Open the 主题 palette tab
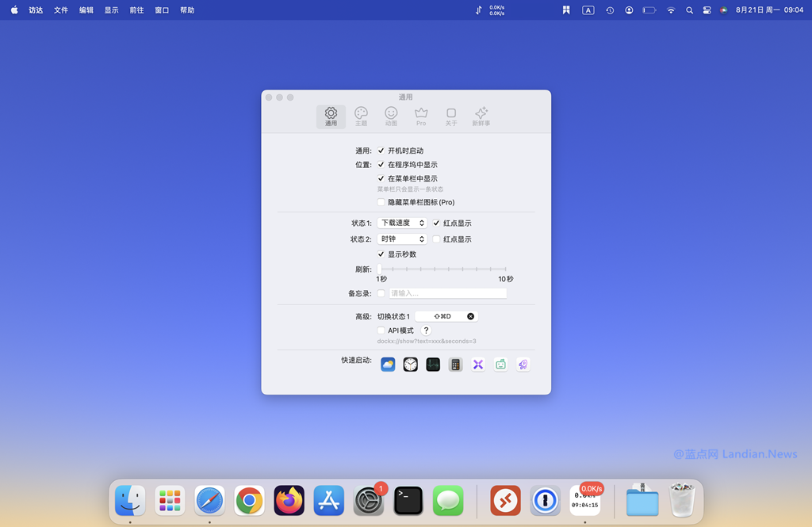 361,116
